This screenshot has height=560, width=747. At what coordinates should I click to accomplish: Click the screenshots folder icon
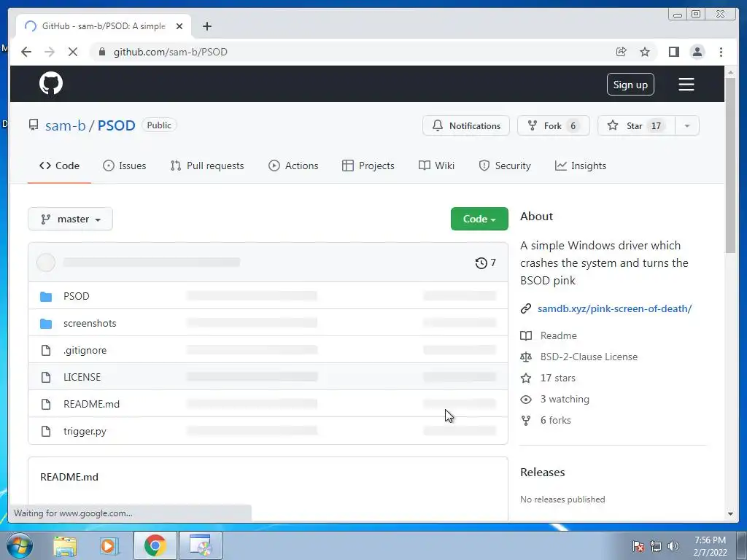coord(46,323)
